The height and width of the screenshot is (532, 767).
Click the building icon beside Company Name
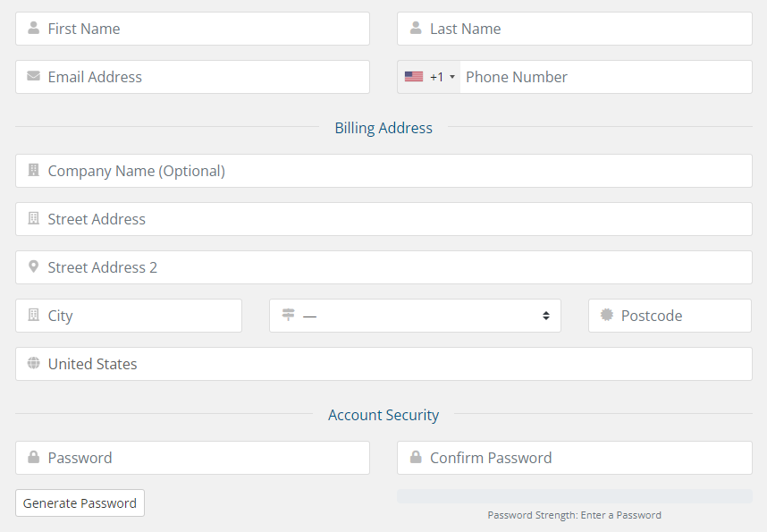point(34,171)
